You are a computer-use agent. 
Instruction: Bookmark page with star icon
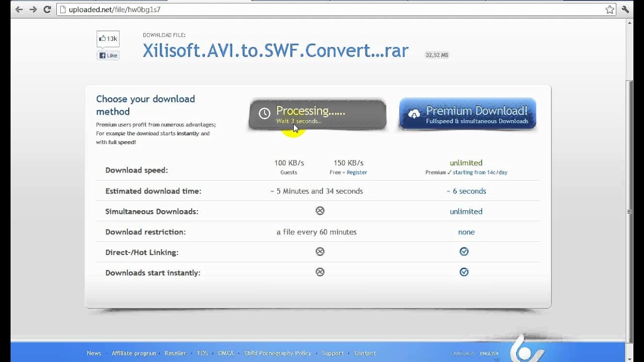610,10
